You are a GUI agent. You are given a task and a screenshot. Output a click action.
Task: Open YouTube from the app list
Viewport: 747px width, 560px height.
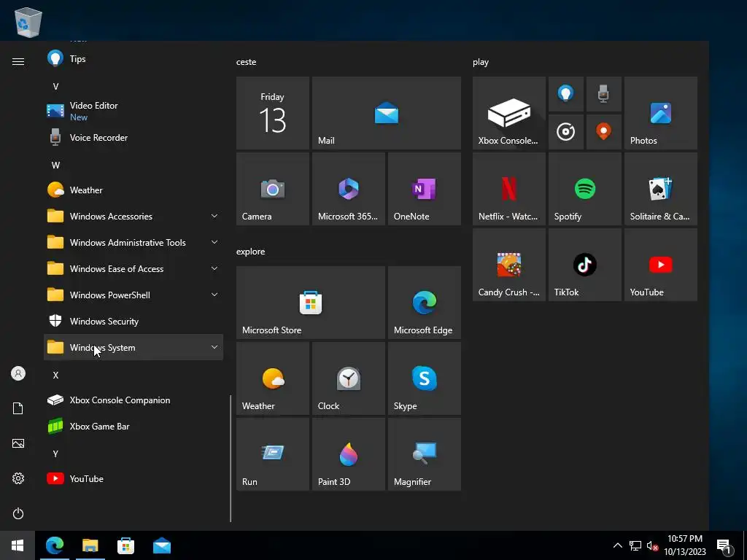point(133,478)
